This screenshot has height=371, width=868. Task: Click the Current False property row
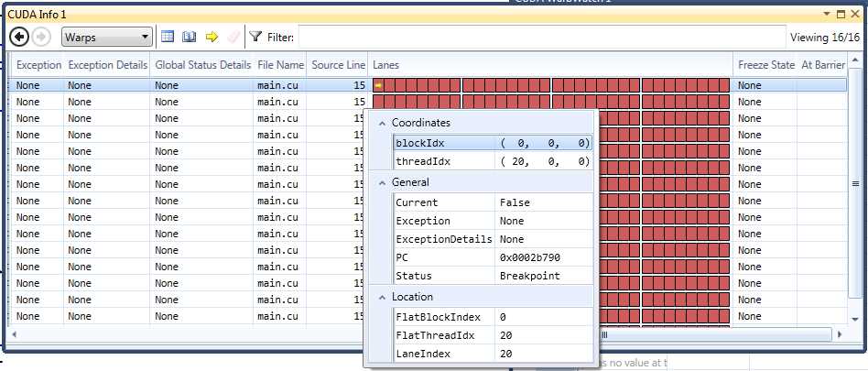click(x=493, y=202)
